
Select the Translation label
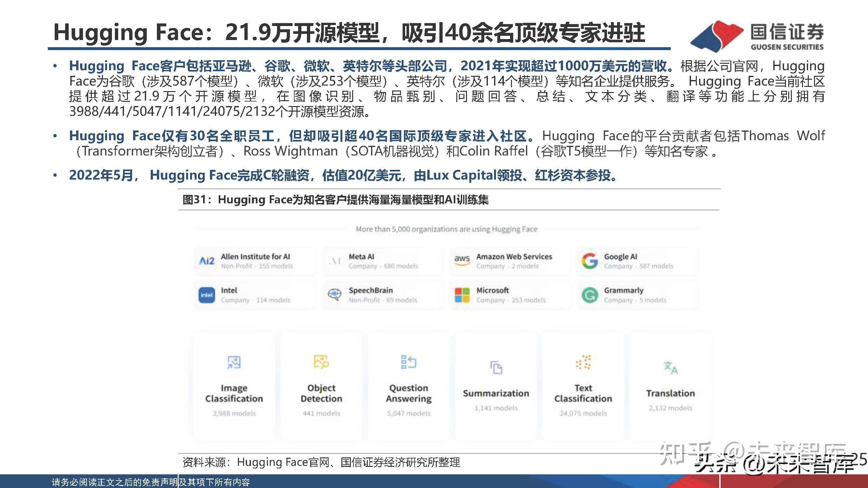click(670, 393)
